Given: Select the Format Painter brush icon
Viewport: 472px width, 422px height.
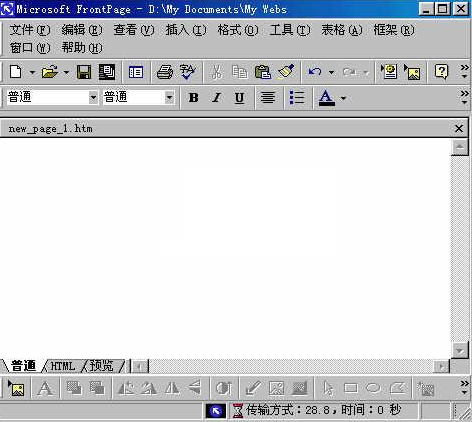Looking at the screenshot, I should tap(286, 72).
